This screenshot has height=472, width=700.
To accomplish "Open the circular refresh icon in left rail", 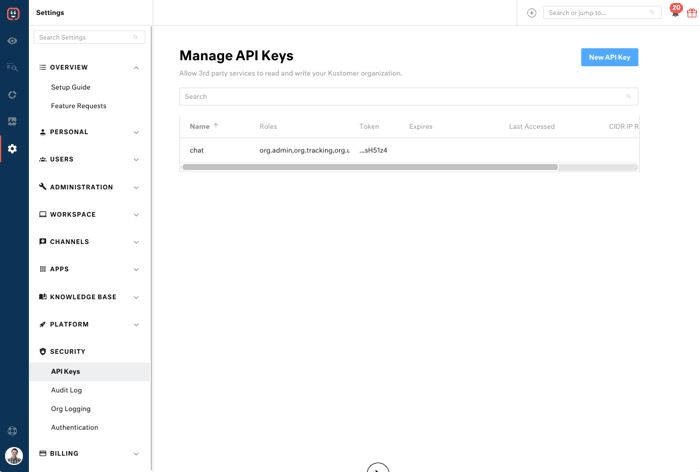I will click(x=12, y=95).
